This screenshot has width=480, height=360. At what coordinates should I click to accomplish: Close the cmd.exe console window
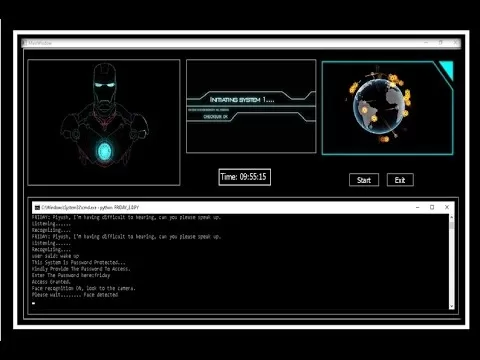447,207
